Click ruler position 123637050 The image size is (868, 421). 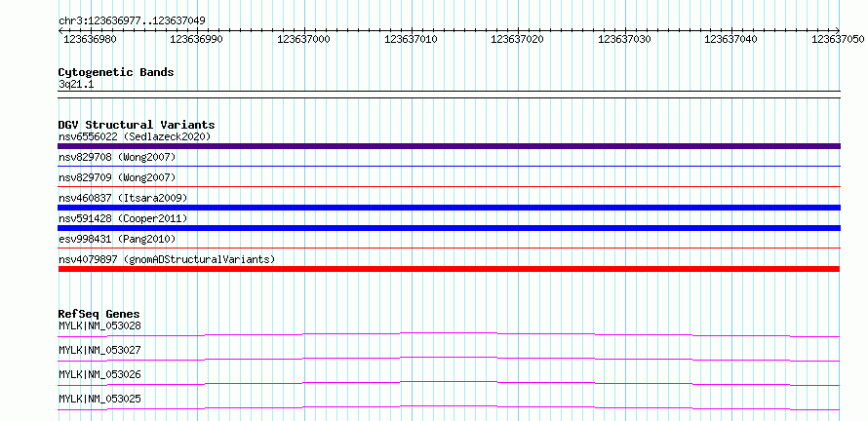coord(836,39)
